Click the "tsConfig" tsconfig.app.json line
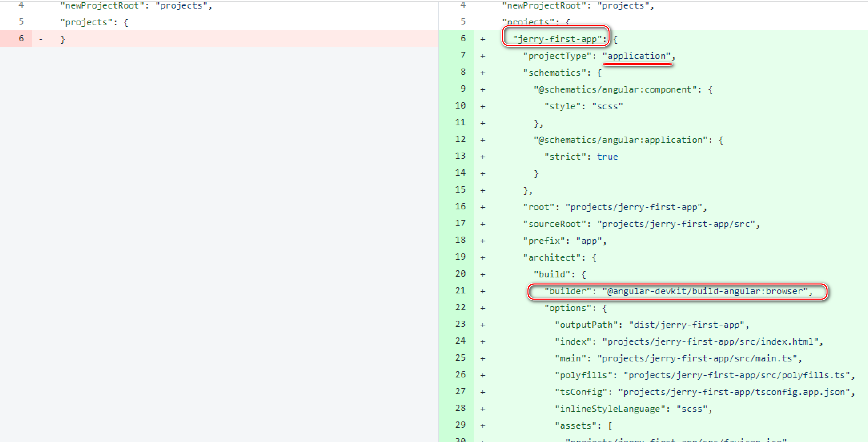 (704, 392)
